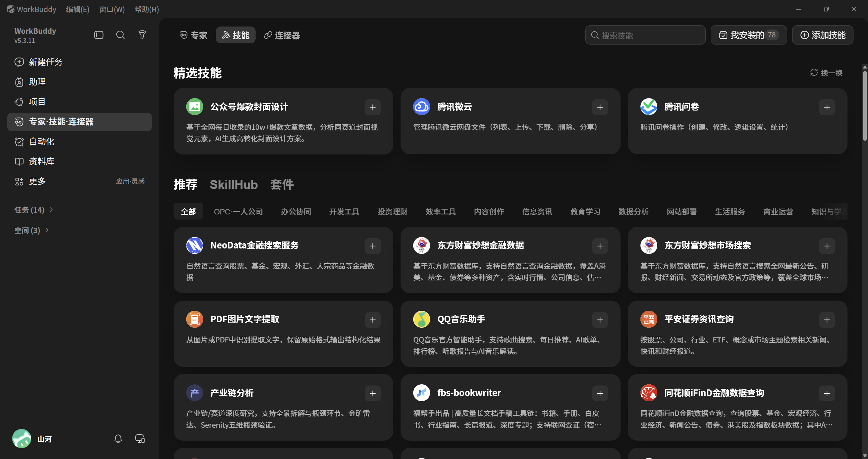The width and height of the screenshot is (868, 459).
Task: Click the fbs-bookwriter logo icon
Action: pos(422,393)
